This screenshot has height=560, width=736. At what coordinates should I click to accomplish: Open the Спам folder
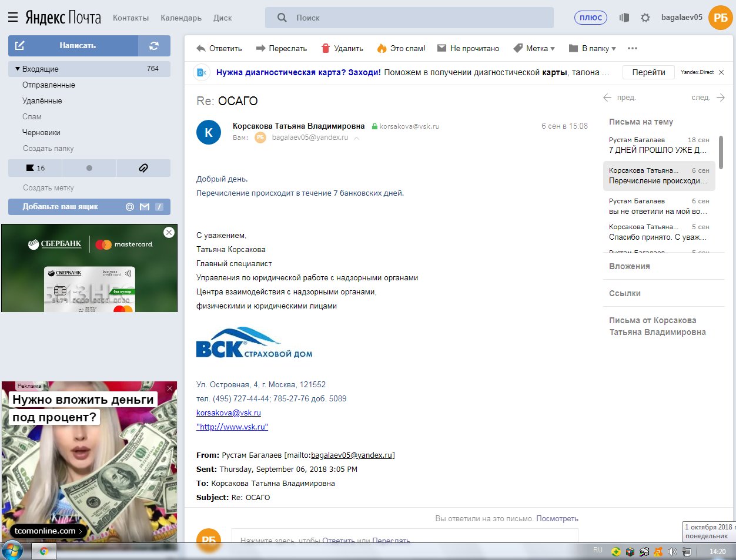tap(32, 116)
